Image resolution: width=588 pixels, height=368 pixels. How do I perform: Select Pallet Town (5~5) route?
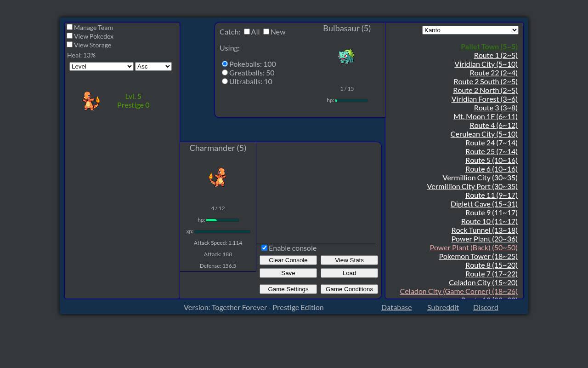click(x=489, y=46)
